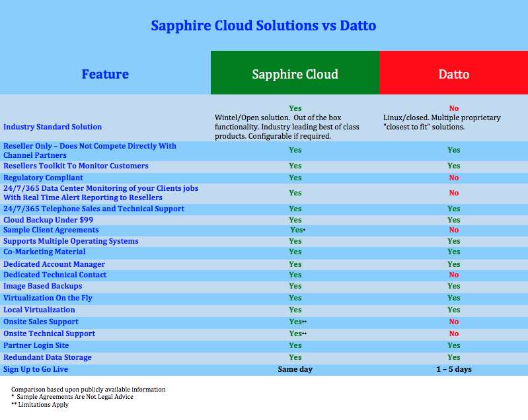Image resolution: width=528 pixels, height=420 pixels.
Task: Click the Limitations Apply footnote
Action: tap(40, 405)
